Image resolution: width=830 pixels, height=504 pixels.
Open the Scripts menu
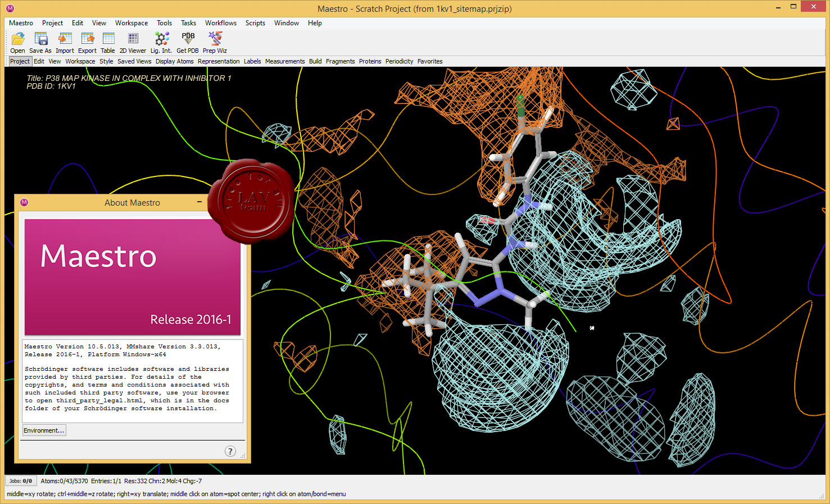click(255, 23)
